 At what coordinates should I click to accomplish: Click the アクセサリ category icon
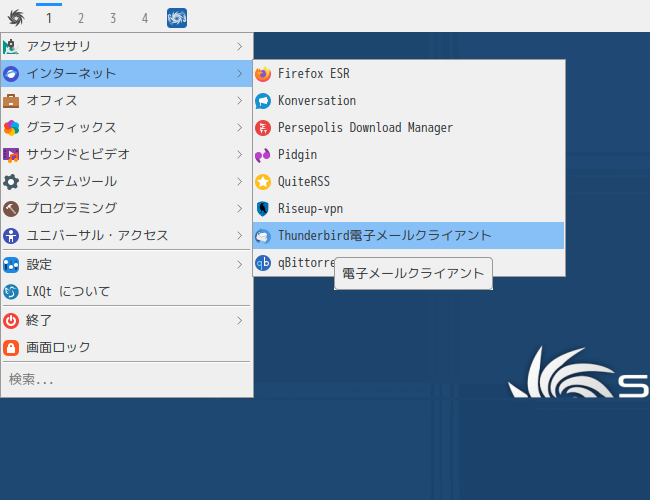point(11,46)
